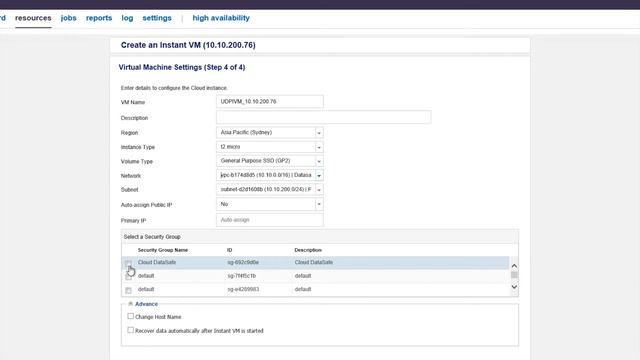
Task: Check the last default security group checkbox
Action: pos(129,290)
